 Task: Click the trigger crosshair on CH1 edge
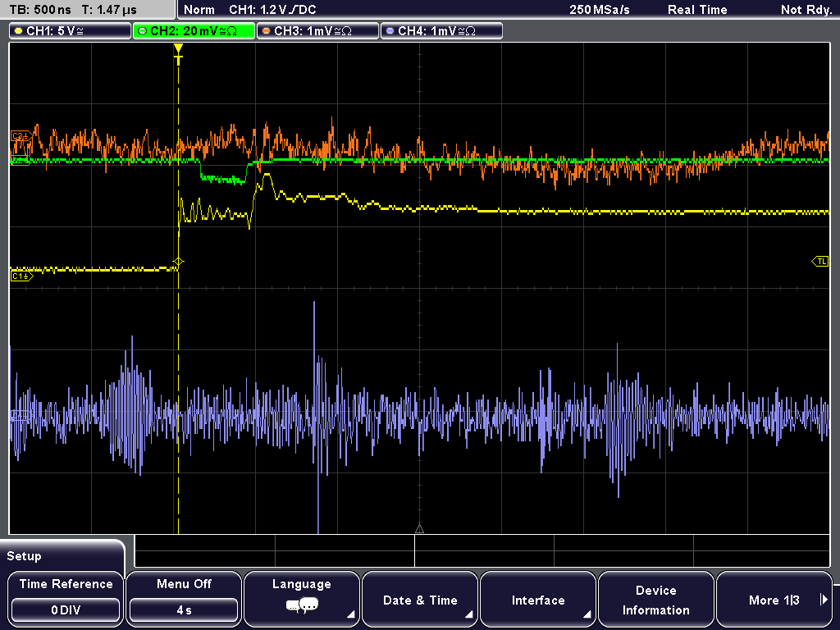coord(178,262)
